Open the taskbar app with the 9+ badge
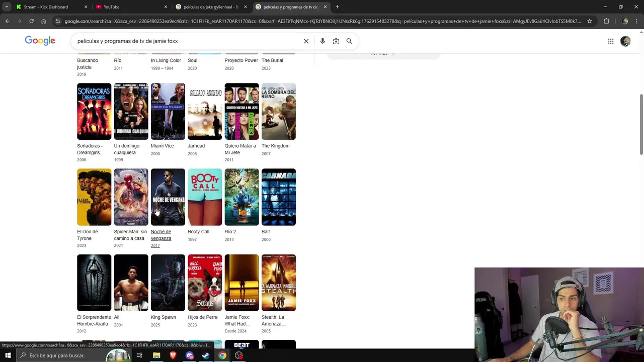The height and width of the screenshot is (362, 644). [190, 355]
